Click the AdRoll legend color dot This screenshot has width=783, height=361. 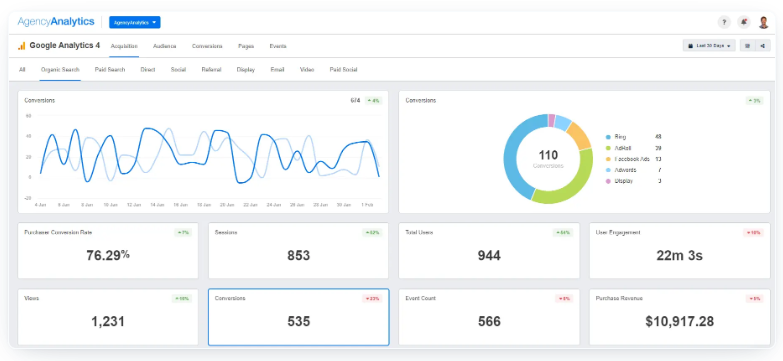(608, 148)
